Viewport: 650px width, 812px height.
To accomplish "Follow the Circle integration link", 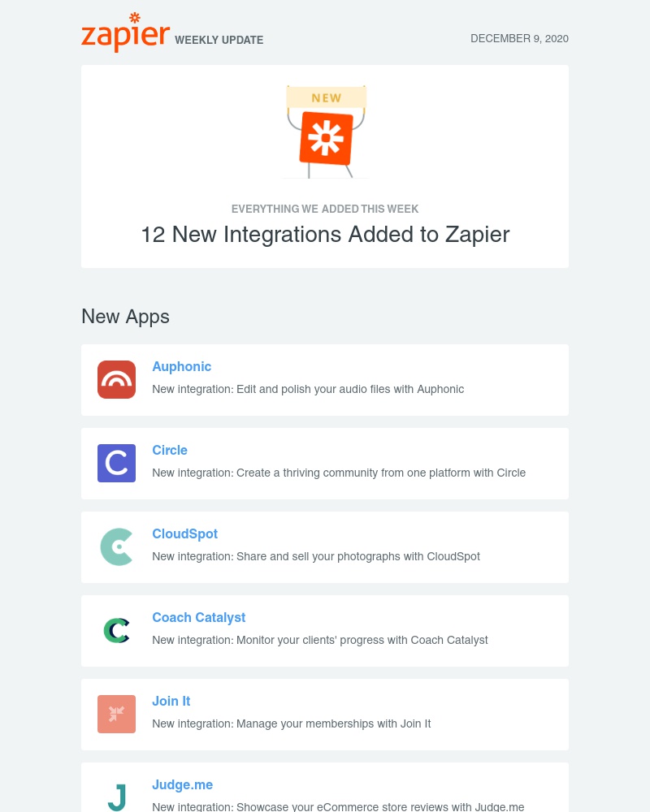I will click(170, 450).
